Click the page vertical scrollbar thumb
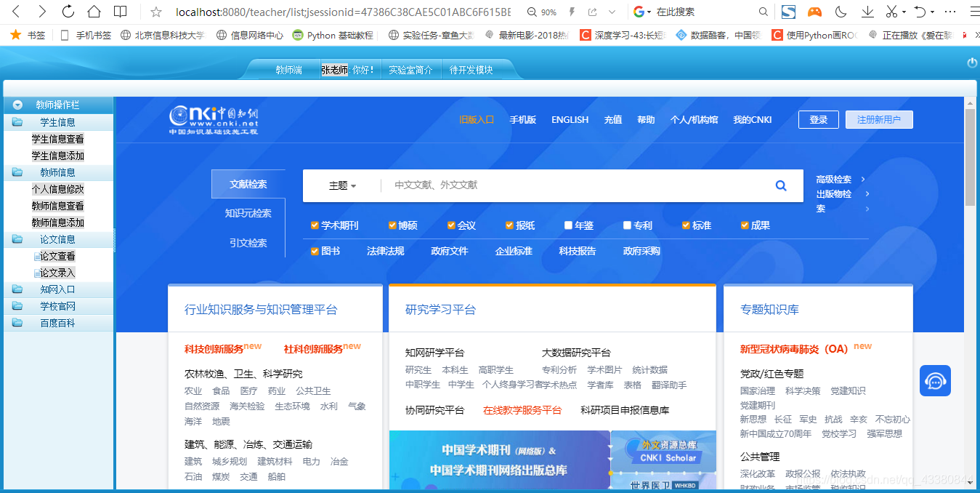 click(970, 158)
